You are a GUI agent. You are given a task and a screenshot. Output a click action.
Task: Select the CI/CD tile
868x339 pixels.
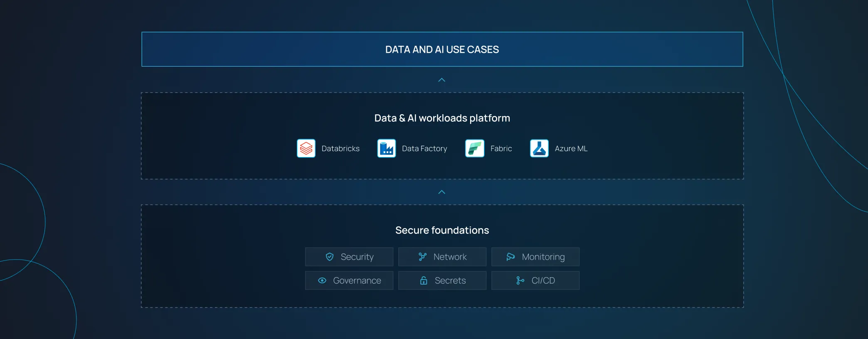(535, 280)
